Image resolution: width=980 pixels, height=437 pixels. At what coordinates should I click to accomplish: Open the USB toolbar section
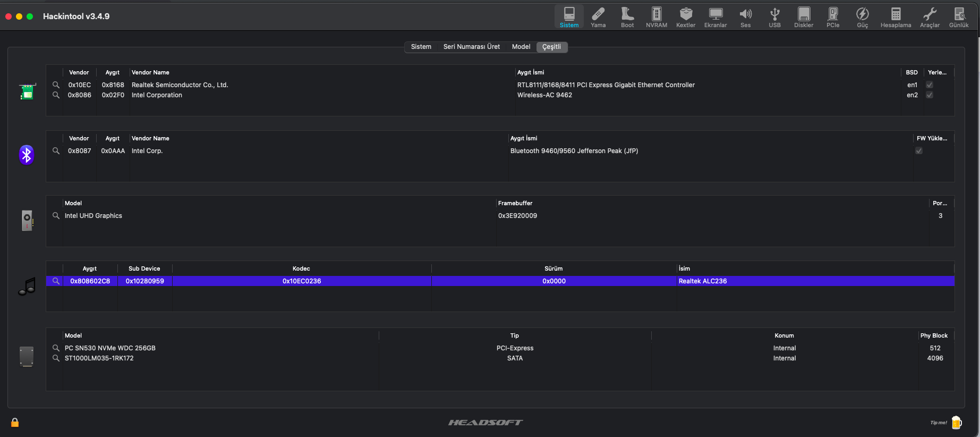(x=774, y=17)
